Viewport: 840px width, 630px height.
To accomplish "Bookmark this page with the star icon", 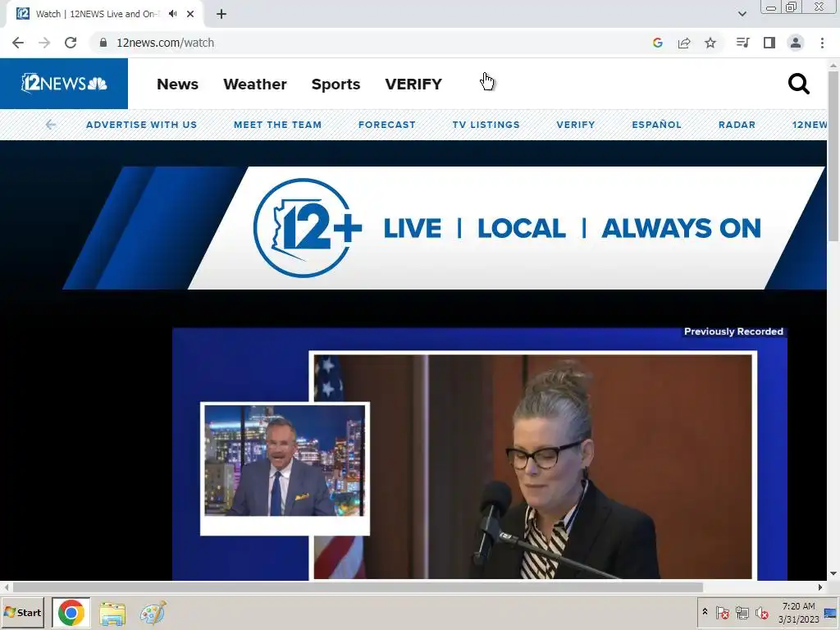I will (710, 43).
